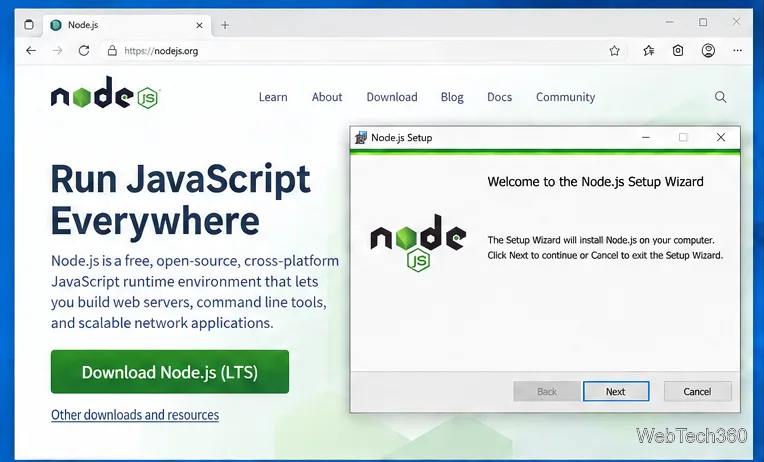Screen dimensions: 764x462
Task: Open the Favorites list icon
Action: [x=649, y=51]
